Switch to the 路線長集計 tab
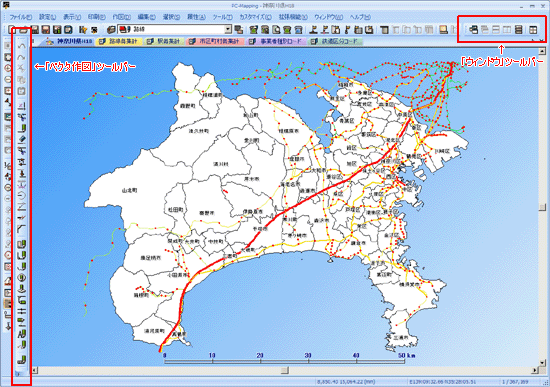The image size is (550, 387). tap(119, 41)
